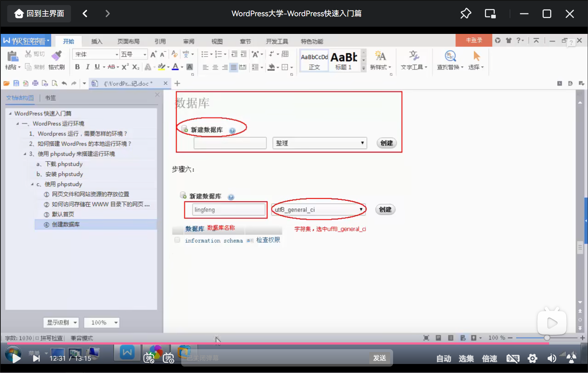The width and height of the screenshot is (588, 373).
Task: Open the font size dropdown
Action: (145, 54)
